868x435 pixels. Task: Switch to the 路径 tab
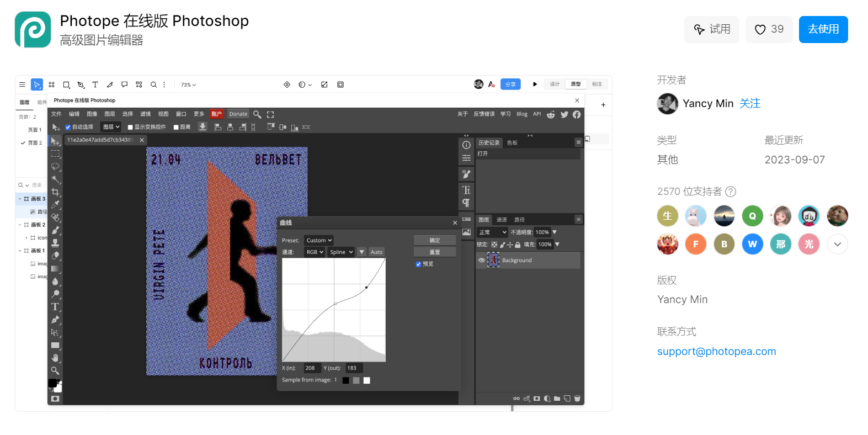(x=519, y=220)
